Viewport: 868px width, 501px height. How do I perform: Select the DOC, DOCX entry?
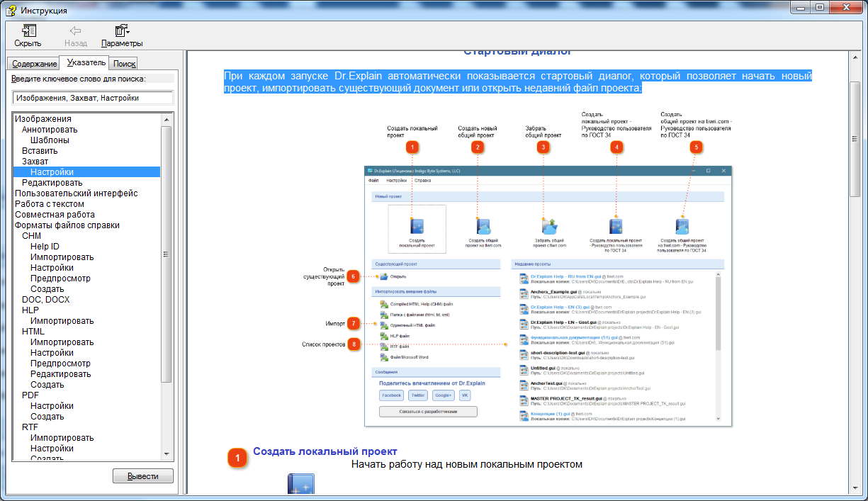(47, 300)
